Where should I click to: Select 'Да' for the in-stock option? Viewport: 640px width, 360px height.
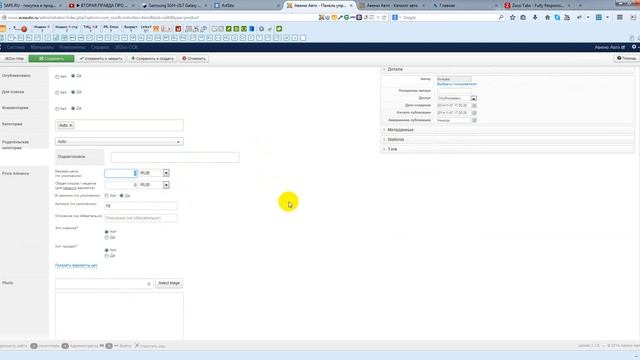121,196
